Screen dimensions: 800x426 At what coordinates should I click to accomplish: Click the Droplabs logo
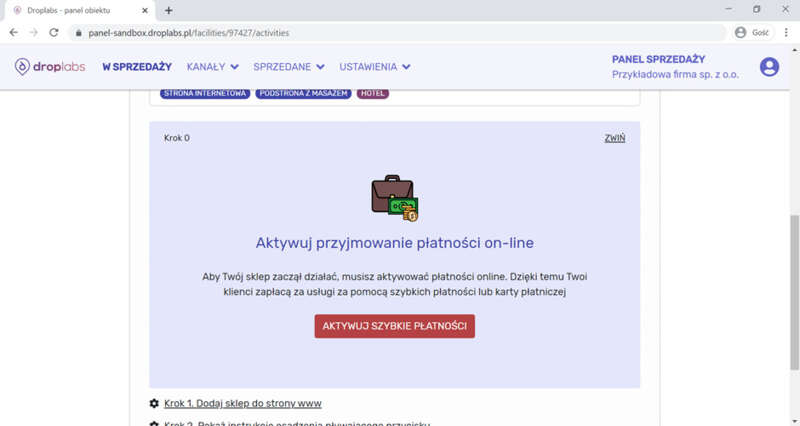click(49, 67)
